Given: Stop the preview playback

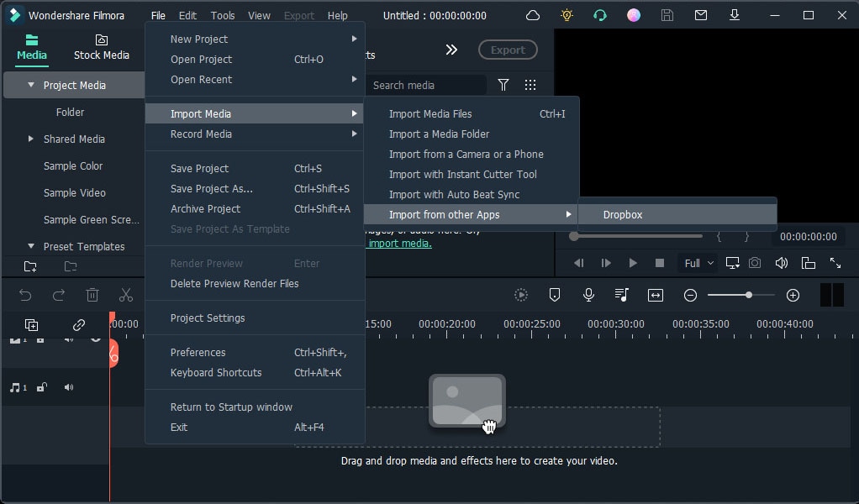Looking at the screenshot, I should point(660,263).
